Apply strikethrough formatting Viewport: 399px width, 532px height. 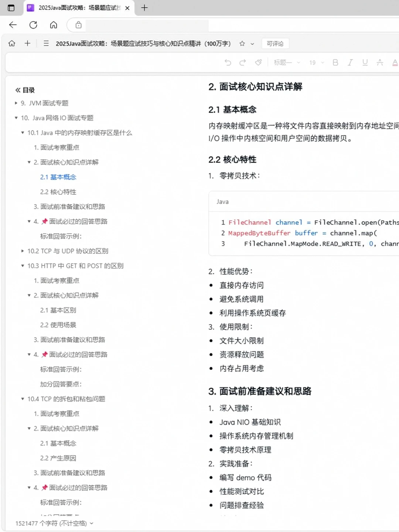tap(380, 63)
